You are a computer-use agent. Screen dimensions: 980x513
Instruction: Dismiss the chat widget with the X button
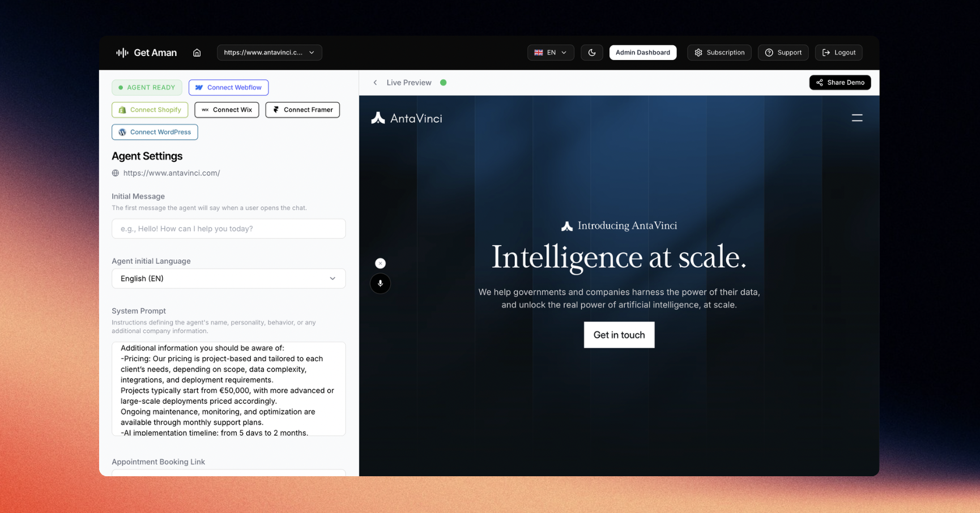(x=380, y=263)
